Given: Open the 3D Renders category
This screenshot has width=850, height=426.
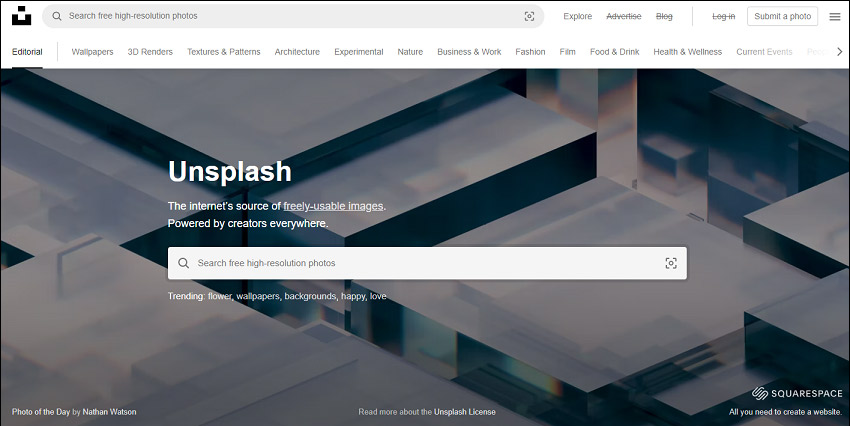Looking at the screenshot, I should click(150, 52).
